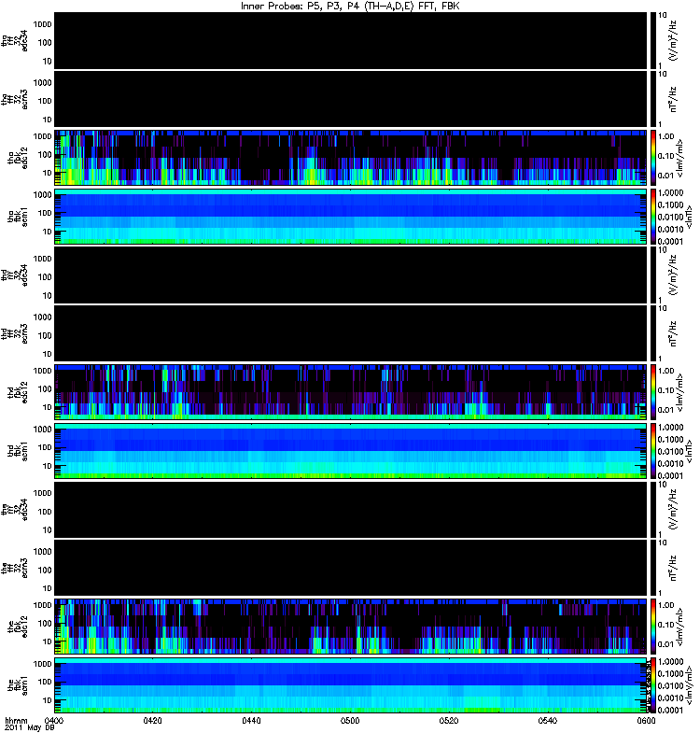Click the thd fff 32 edc34 spectrogram panel
The image size is (700, 747).
tap(351, 275)
